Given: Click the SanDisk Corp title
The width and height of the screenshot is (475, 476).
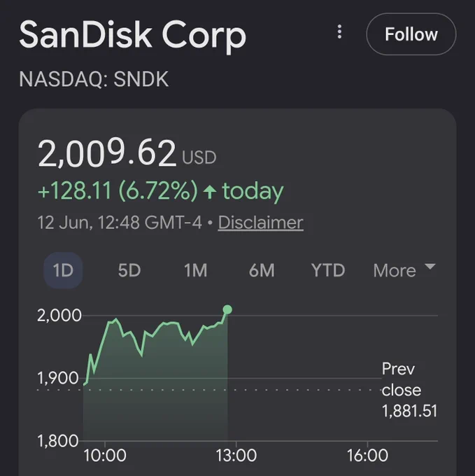Looking at the screenshot, I should pyautogui.click(x=132, y=34).
